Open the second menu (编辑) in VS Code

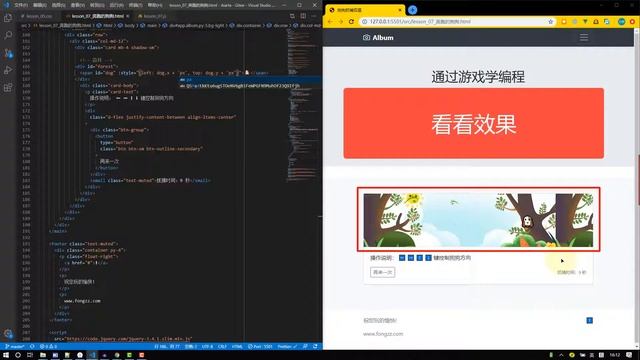pos(40,5)
